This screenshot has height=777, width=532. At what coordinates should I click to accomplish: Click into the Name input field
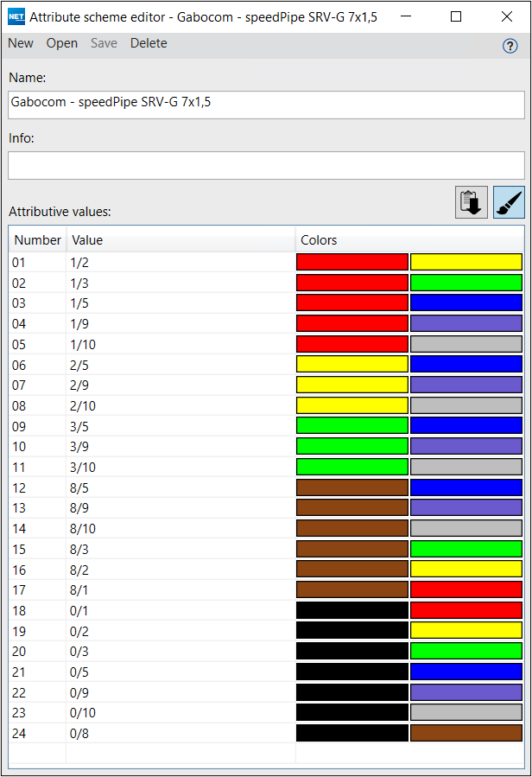[266, 105]
